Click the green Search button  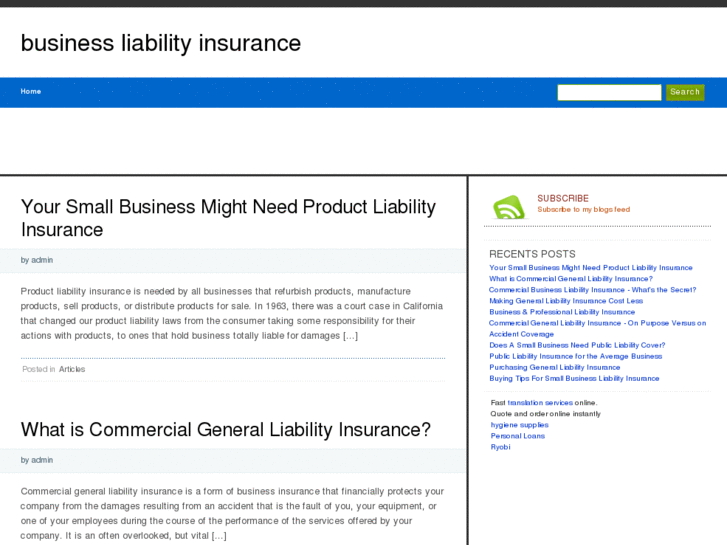[685, 92]
